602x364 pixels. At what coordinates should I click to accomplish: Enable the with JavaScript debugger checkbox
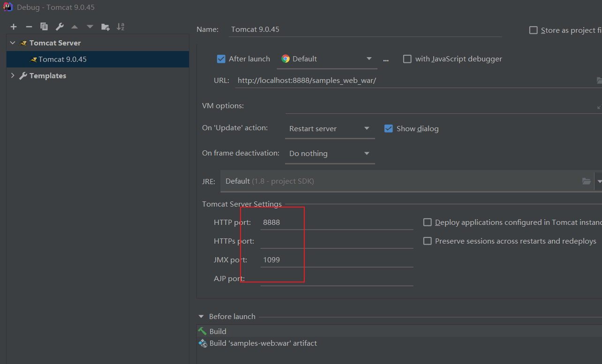(407, 59)
